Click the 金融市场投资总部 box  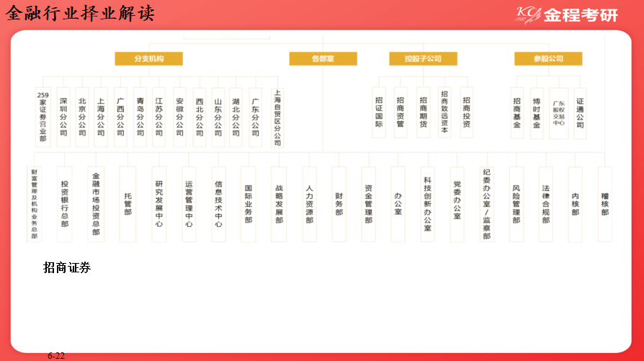coord(96,204)
